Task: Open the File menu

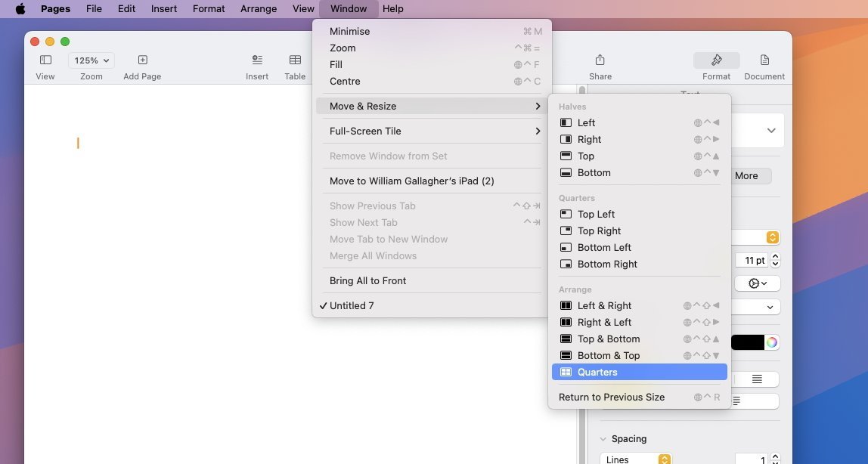Action: [94, 9]
